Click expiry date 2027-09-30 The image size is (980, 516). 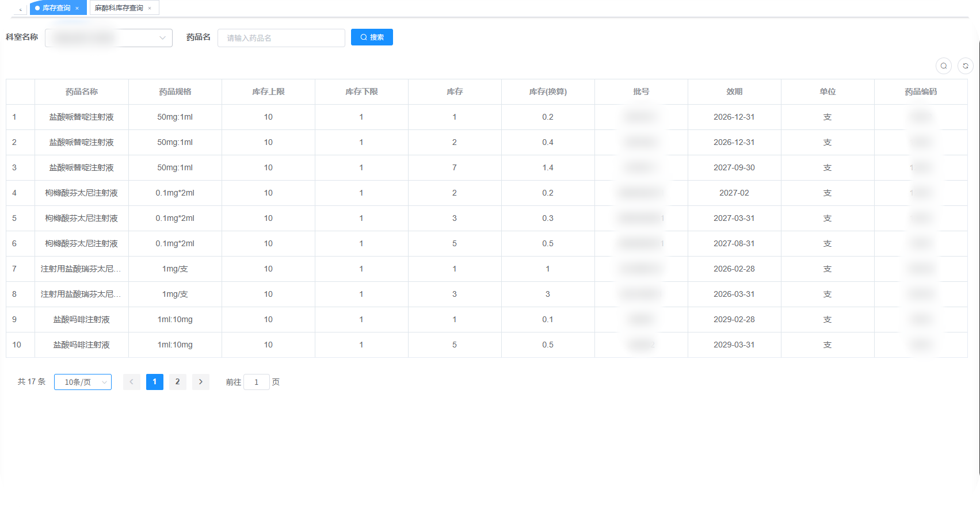(x=734, y=168)
